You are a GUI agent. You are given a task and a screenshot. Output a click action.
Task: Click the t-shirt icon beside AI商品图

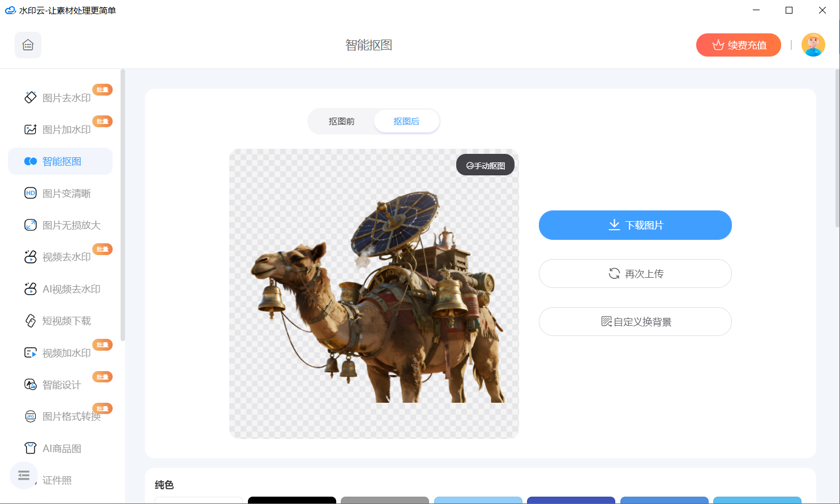click(x=31, y=449)
